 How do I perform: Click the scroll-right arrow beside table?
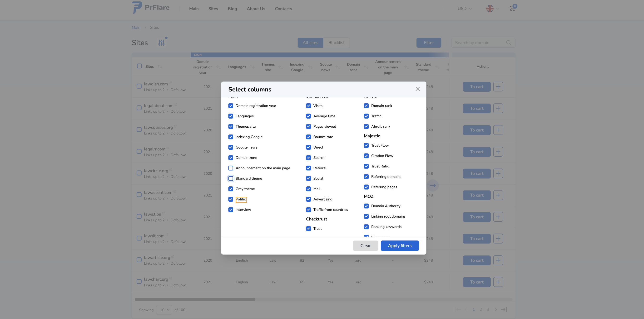coord(433,185)
